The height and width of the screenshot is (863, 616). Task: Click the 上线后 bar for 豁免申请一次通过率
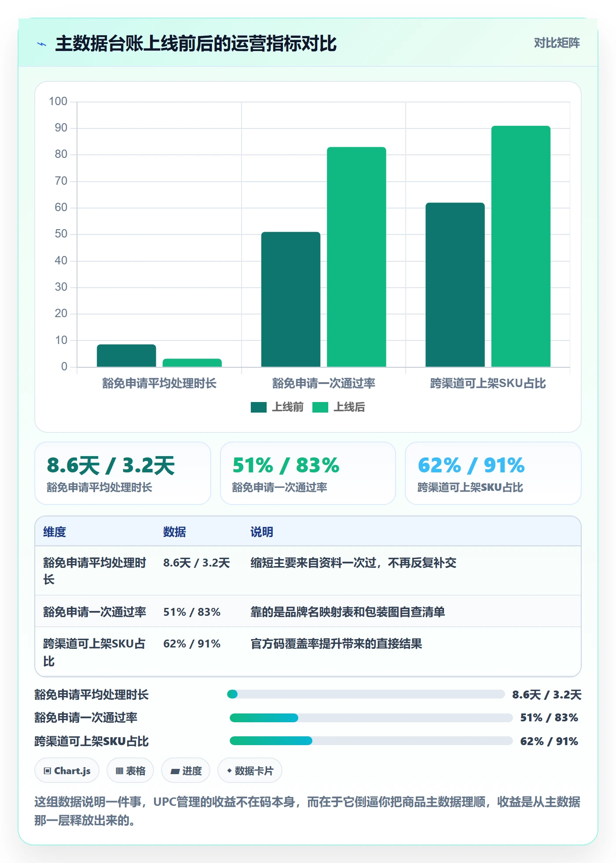click(356, 257)
